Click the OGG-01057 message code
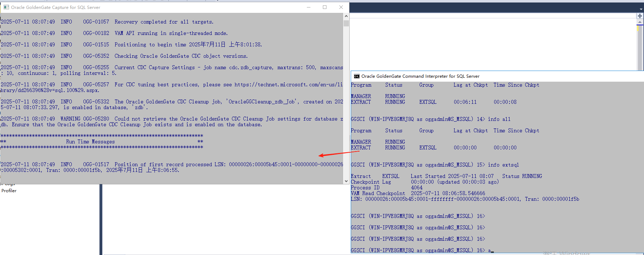This screenshot has height=255, width=644. [x=96, y=22]
